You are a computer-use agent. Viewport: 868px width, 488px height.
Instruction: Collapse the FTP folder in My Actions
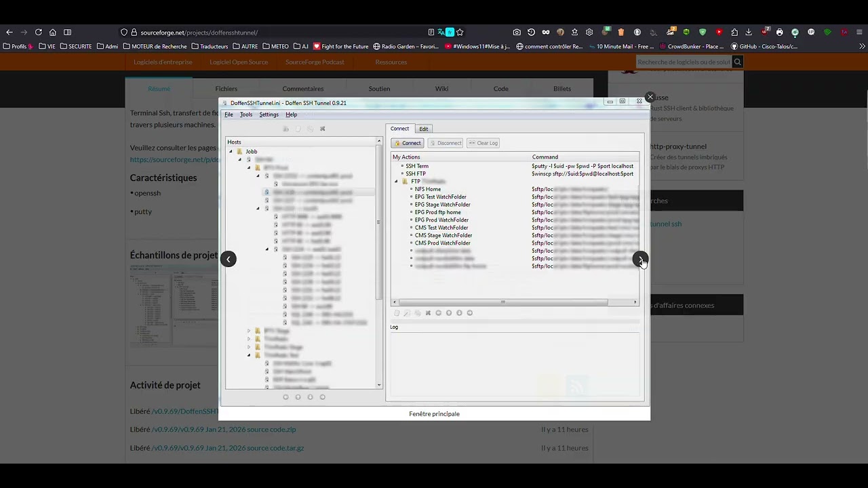[396, 182]
